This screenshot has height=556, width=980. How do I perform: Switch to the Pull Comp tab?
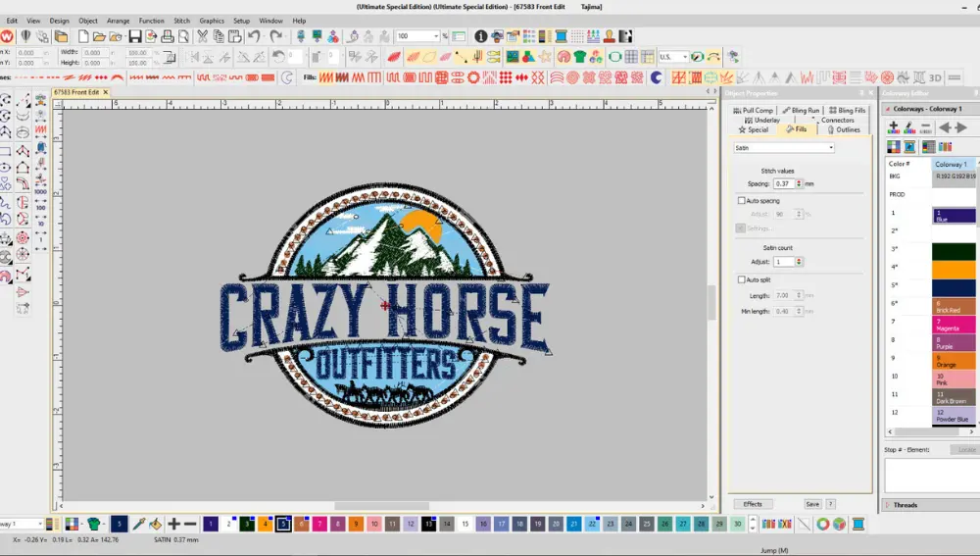[x=753, y=110]
